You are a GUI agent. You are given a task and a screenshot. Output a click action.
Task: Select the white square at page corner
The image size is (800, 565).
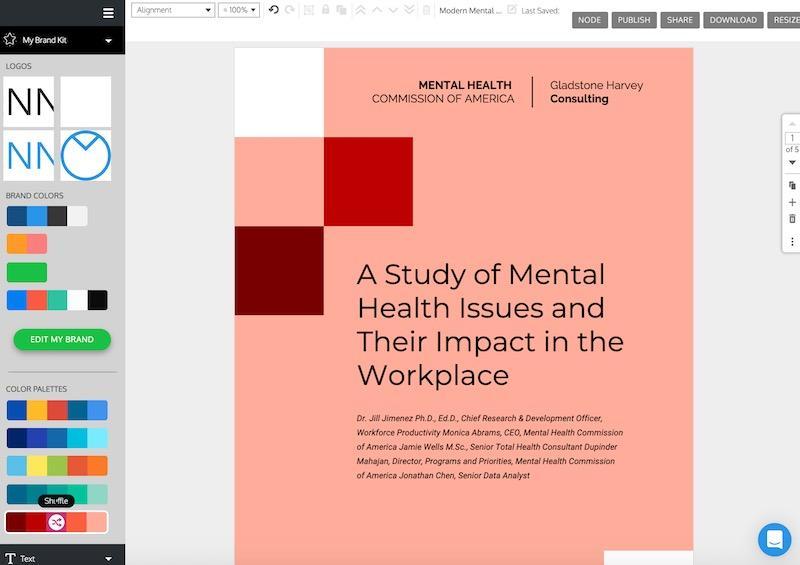(x=279, y=92)
